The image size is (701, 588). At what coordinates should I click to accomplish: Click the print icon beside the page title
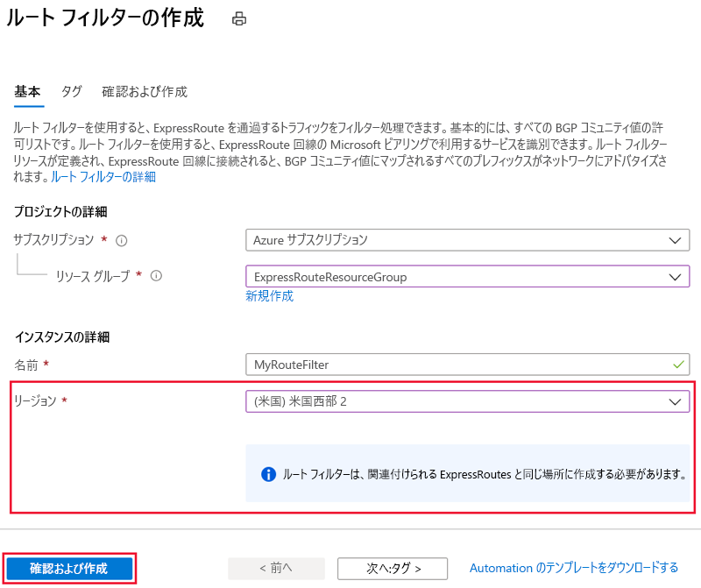pyautogui.click(x=239, y=18)
